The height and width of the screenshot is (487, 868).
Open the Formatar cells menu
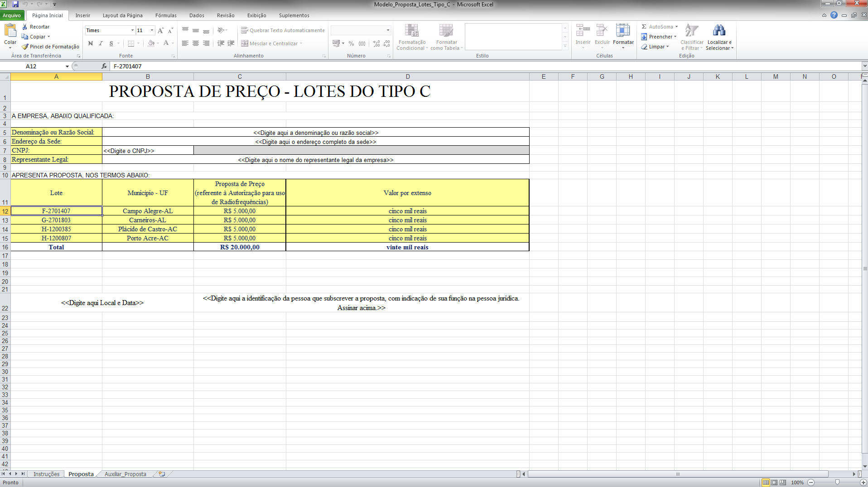tap(623, 36)
